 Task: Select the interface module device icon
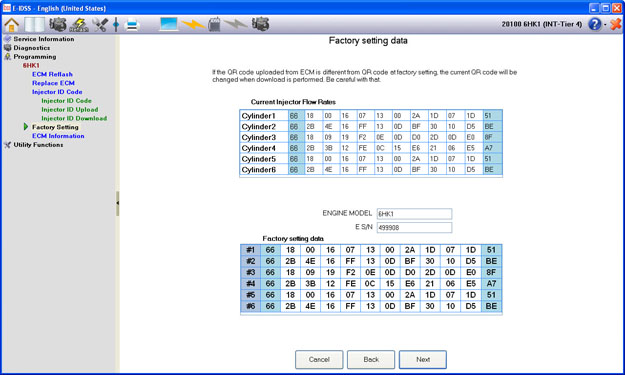(x=214, y=24)
